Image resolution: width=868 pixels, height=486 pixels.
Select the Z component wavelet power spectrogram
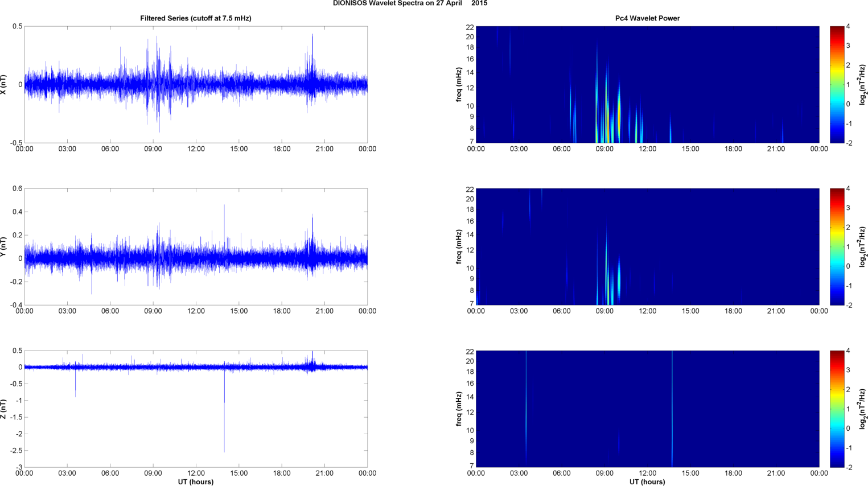coord(647,409)
